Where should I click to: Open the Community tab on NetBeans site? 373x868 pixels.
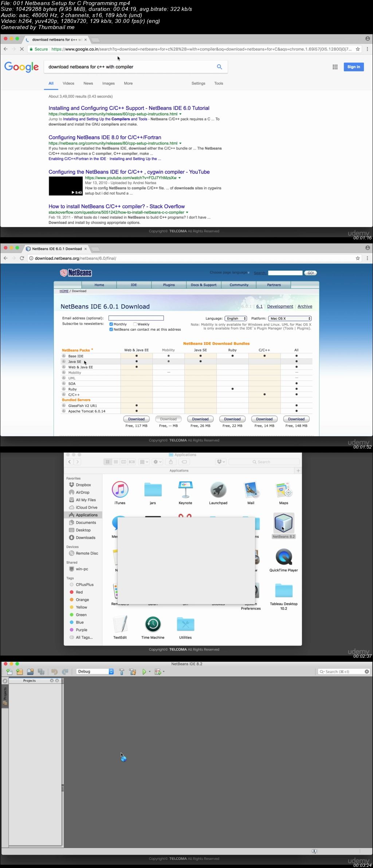(239, 285)
